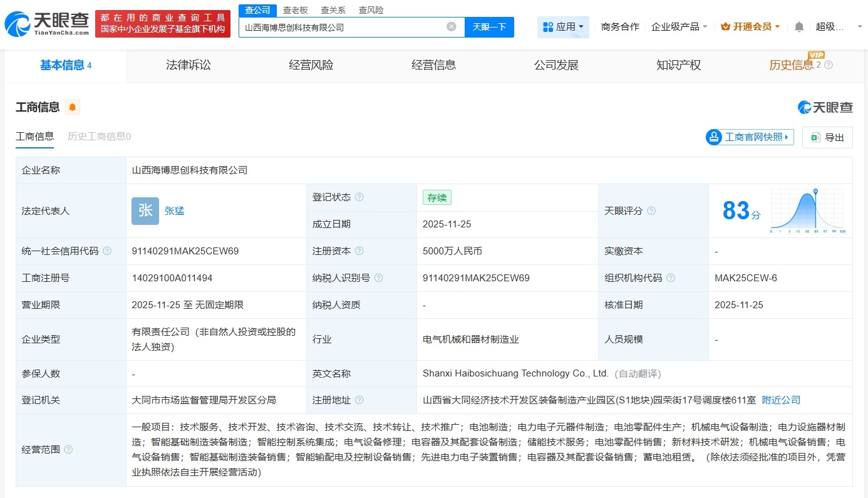Click the orange bell beside 工商信息

click(72, 107)
